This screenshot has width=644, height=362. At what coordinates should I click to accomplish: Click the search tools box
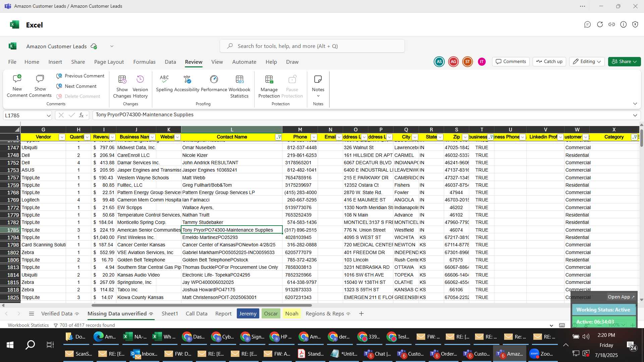(312, 46)
